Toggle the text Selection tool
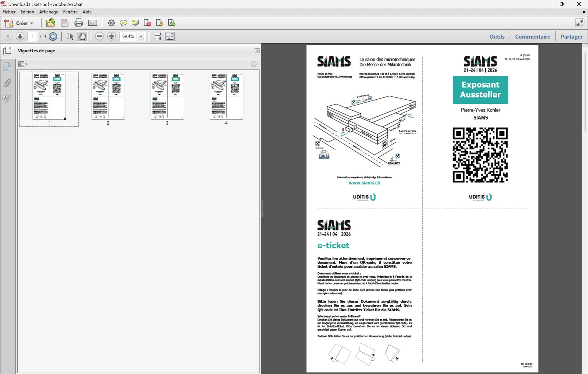The height and width of the screenshot is (374, 588). pos(70,36)
